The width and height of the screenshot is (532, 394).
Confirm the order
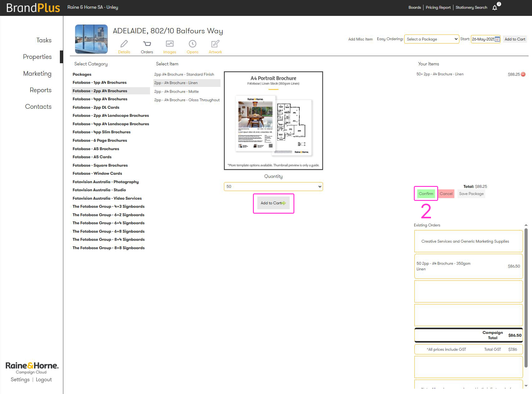pos(426,194)
